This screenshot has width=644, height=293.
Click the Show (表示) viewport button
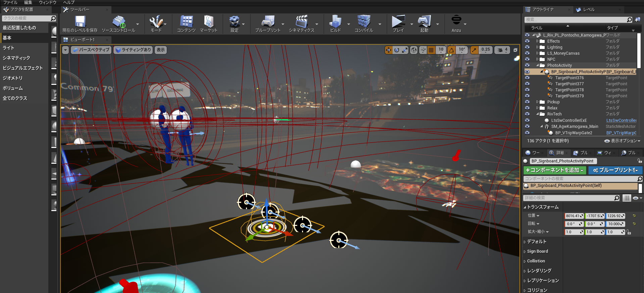click(161, 50)
